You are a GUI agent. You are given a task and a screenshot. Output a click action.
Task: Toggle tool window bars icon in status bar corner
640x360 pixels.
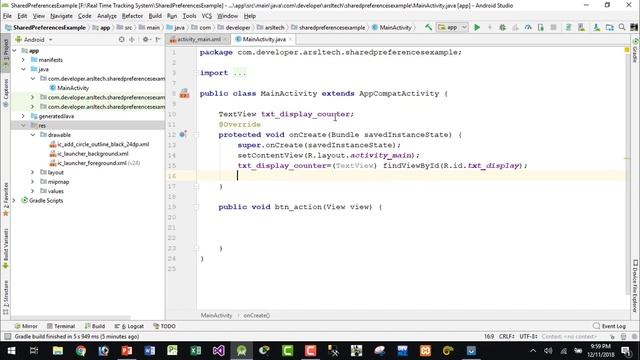click(x=7, y=336)
